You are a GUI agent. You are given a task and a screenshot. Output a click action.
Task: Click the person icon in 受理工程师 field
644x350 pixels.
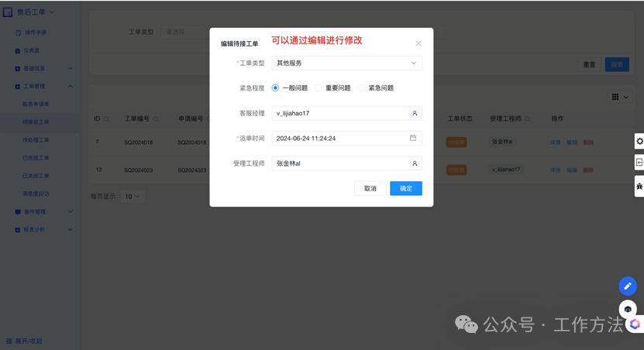(x=415, y=163)
